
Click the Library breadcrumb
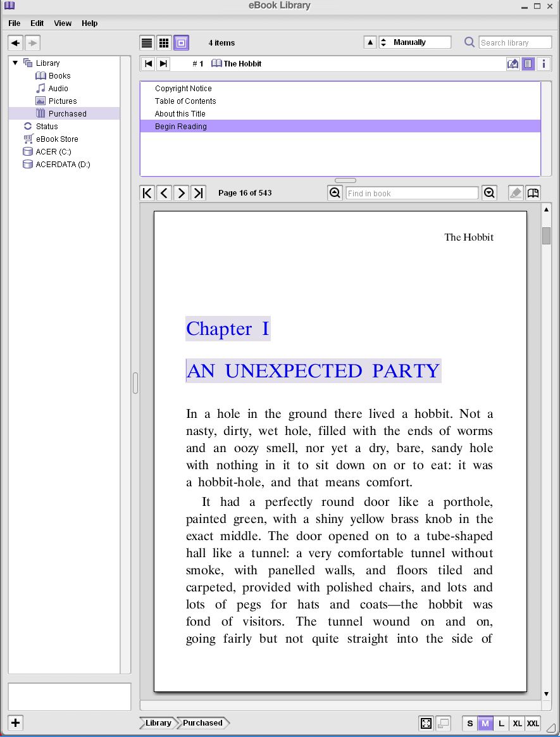158,723
